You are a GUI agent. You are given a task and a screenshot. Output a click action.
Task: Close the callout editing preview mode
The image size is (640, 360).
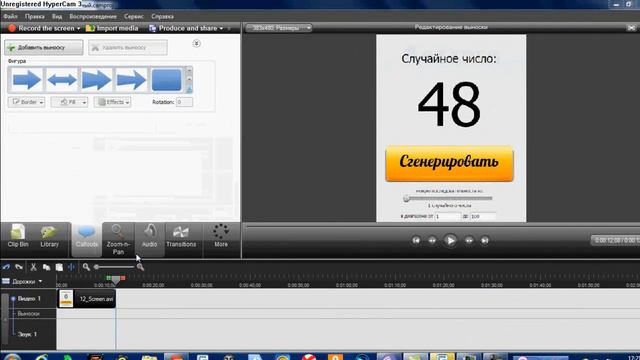[631, 28]
